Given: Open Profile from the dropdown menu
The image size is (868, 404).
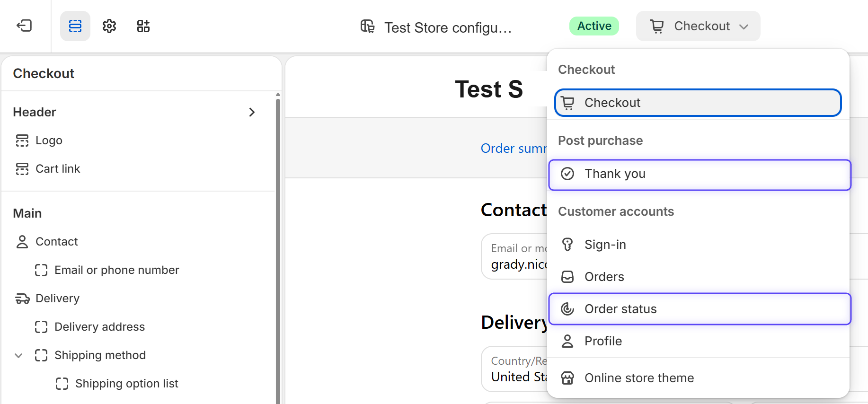Looking at the screenshot, I should [698, 341].
